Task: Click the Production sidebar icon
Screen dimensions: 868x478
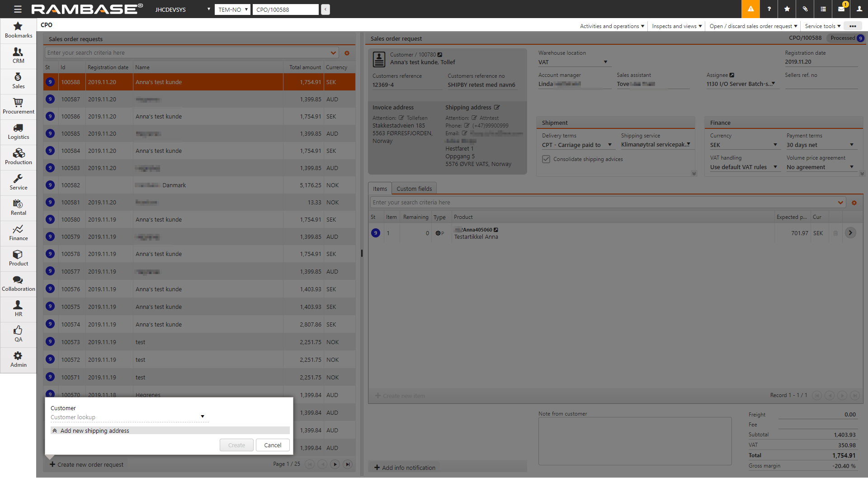Action: coord(18,157)
